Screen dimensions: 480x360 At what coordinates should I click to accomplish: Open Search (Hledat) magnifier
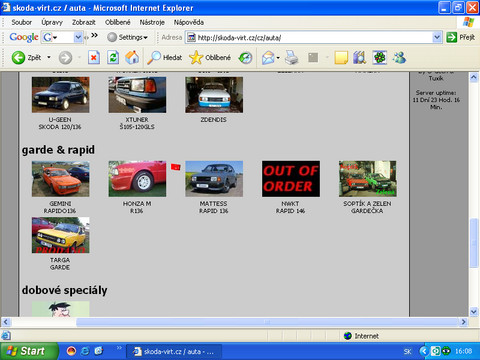[165, 58]
